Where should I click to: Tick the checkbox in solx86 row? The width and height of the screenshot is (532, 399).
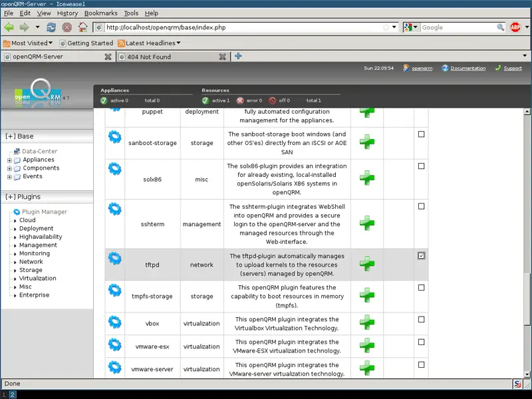pos(421,166)
